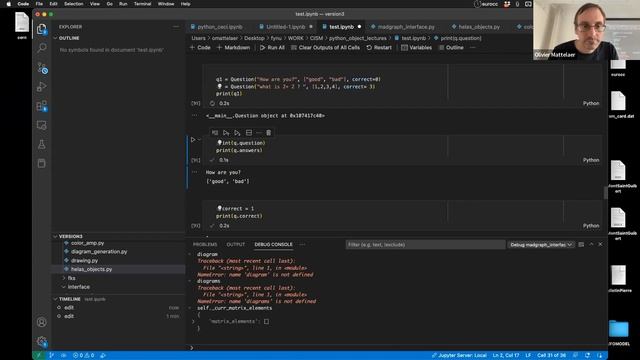The width and height of the screenshot is (640, 360).
Task: Click the lightbulb in print(q.question) cell
Action: click(x=219, y=143)
